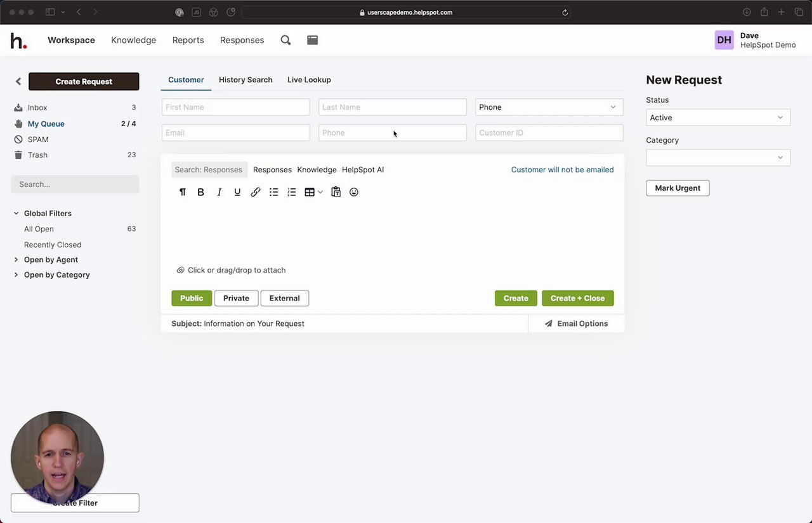Toggle italic formatting

(x=219, y=192)
